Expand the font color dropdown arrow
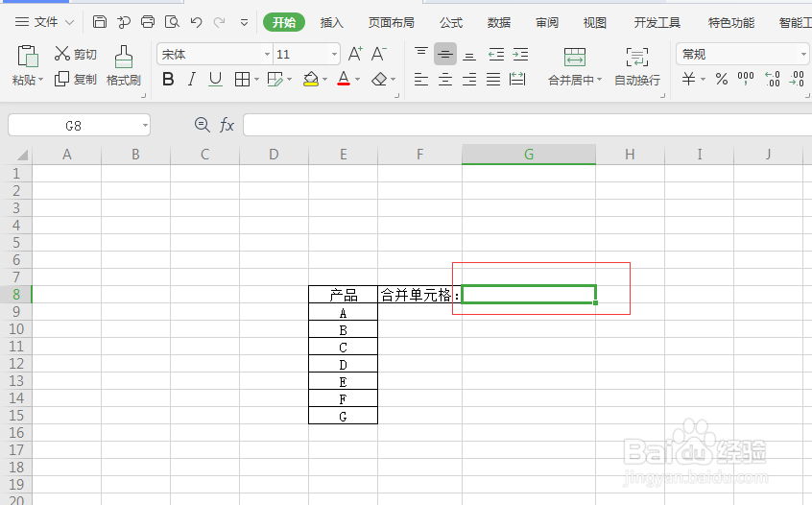 [x=357, y=80]
